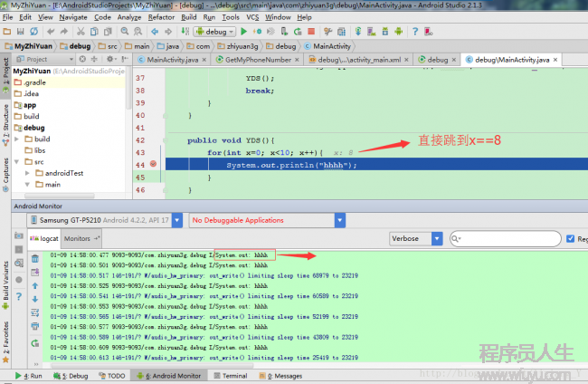Click the Clear logcat trash icon
588x384 pixels.
click(35, 259)
